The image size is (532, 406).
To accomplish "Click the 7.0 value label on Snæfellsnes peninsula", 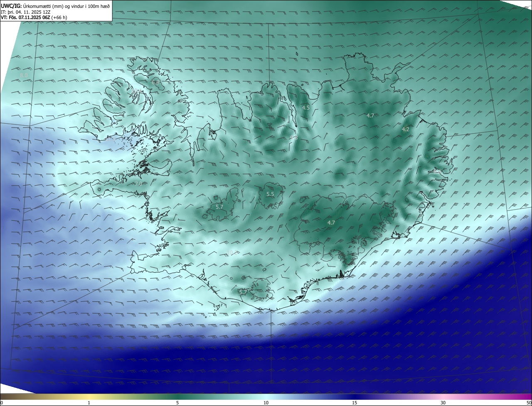I will (138, 183).
